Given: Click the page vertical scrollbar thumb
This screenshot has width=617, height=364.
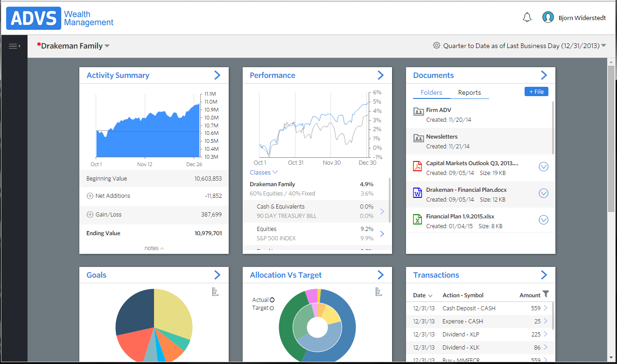Looking at the screenshot, I should click(611, 139).
